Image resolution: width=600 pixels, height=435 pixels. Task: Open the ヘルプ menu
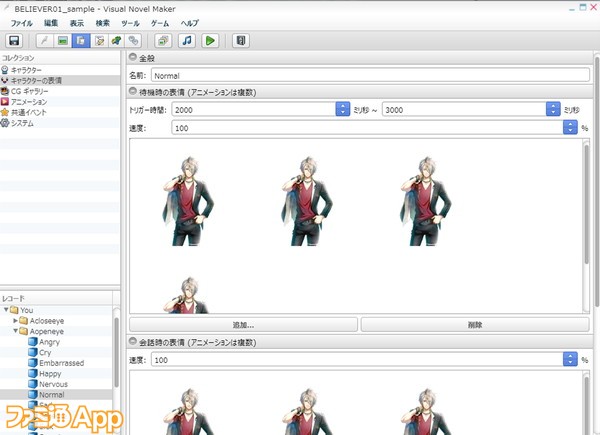tap(190, 23)
